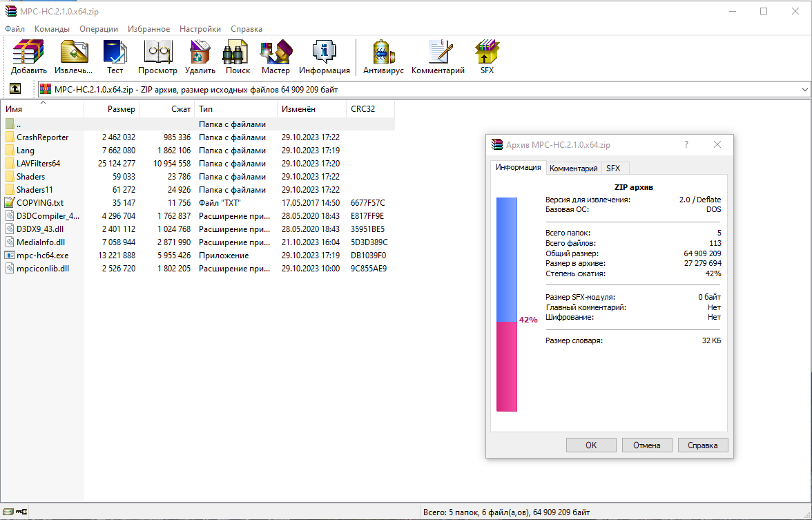Click the disk icon in status bar
The width and height of the screenshot is (812, 520).
coord(8,512)
